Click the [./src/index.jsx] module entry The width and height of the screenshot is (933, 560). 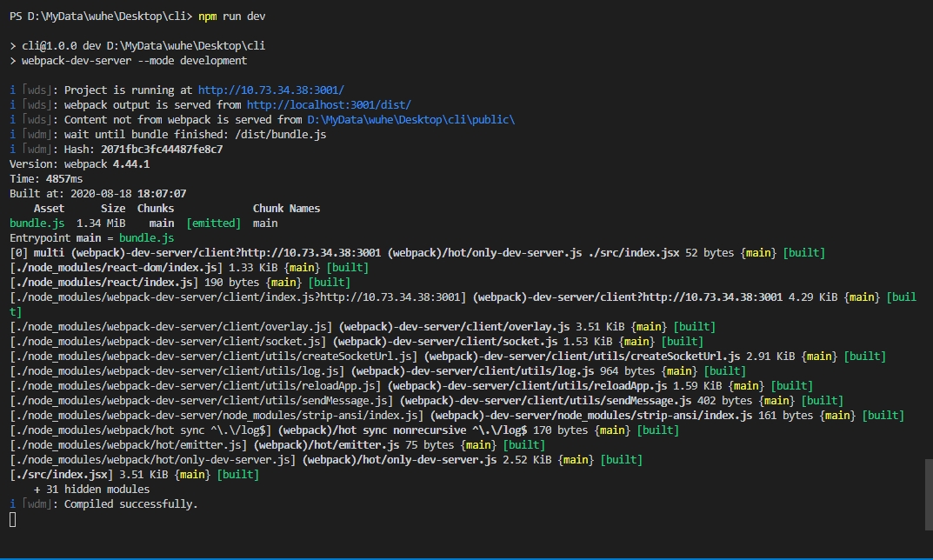click(61, 474)
